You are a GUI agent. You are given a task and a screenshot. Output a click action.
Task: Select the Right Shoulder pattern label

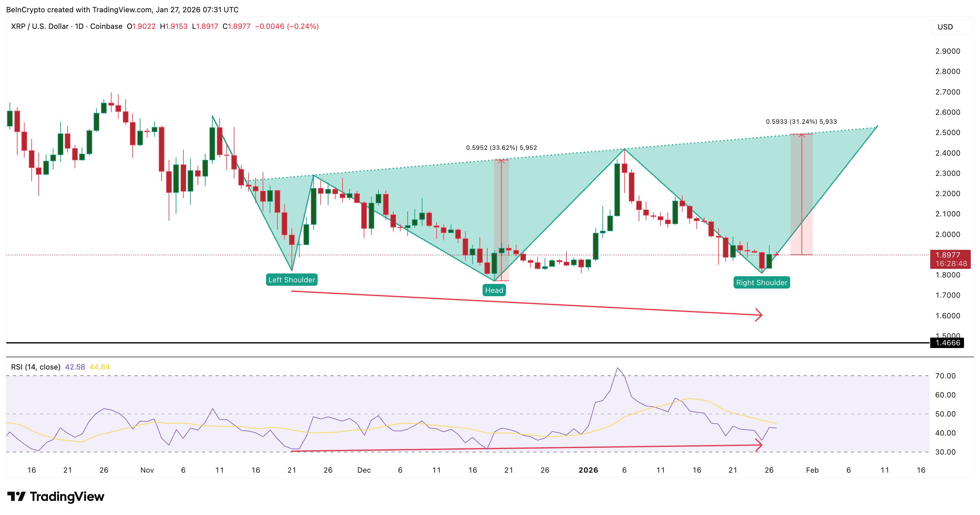click(x=761, y=282)
